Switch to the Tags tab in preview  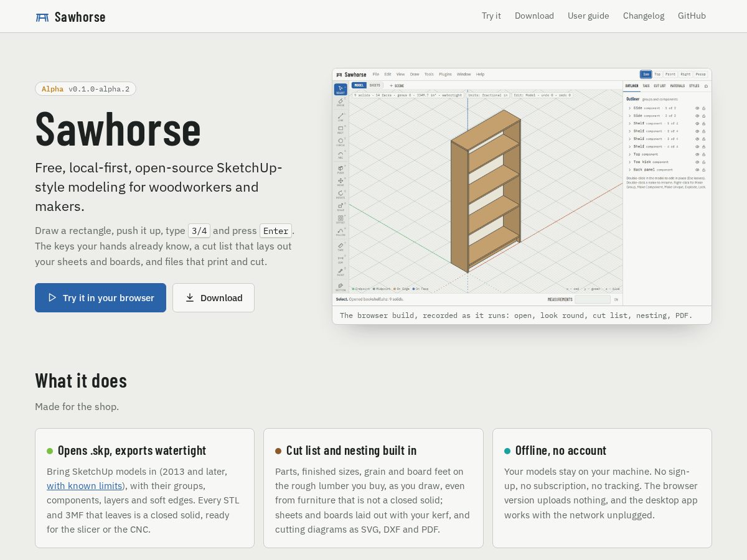coord(646,86)
